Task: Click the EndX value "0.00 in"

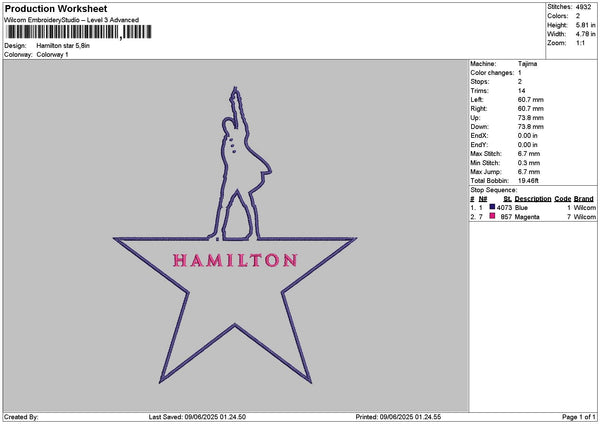Action: (x=527, y=136)
